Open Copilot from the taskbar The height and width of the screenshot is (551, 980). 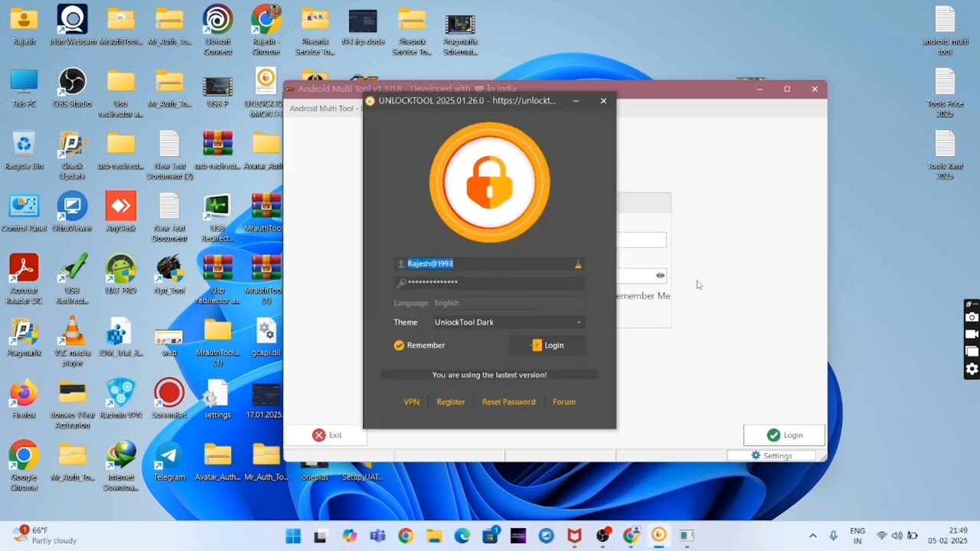click(349, 536)
